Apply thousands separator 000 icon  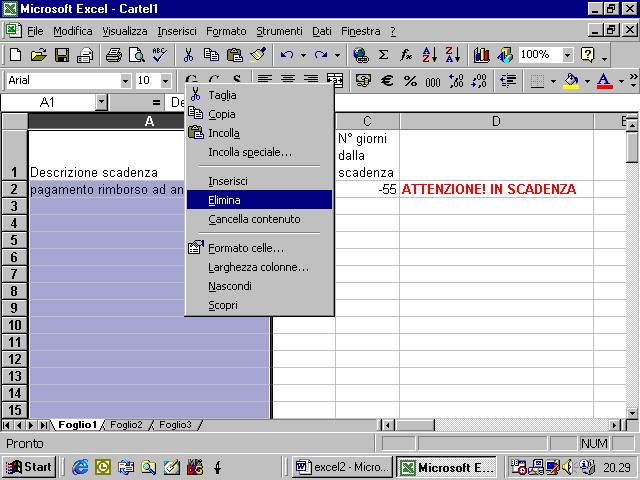tap(433, 80)
